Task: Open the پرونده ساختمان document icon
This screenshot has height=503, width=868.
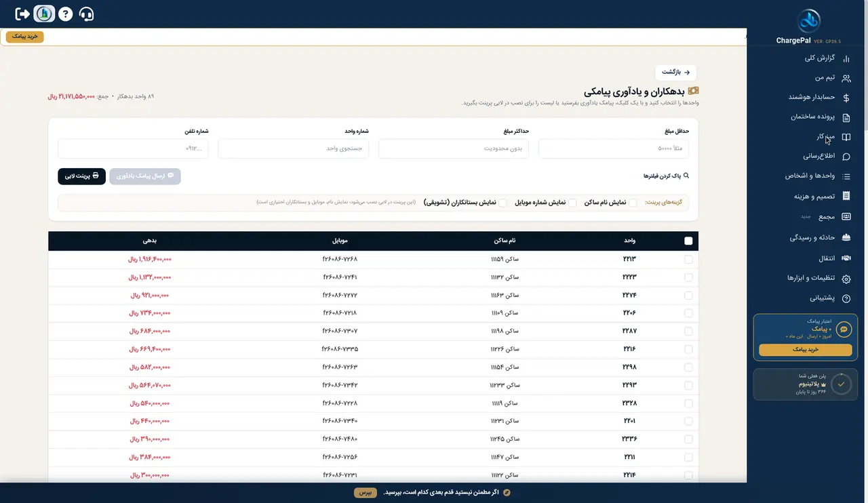Action: (846, 117)
